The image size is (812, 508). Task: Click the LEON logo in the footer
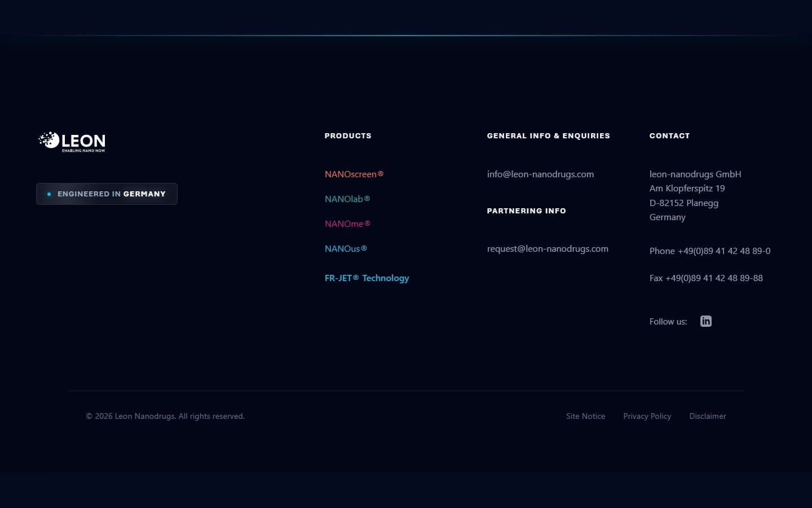pos(72,142)
